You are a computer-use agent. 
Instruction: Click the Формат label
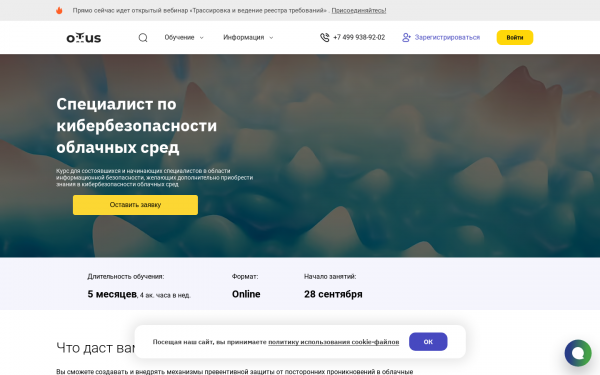[x=245, y=276]
